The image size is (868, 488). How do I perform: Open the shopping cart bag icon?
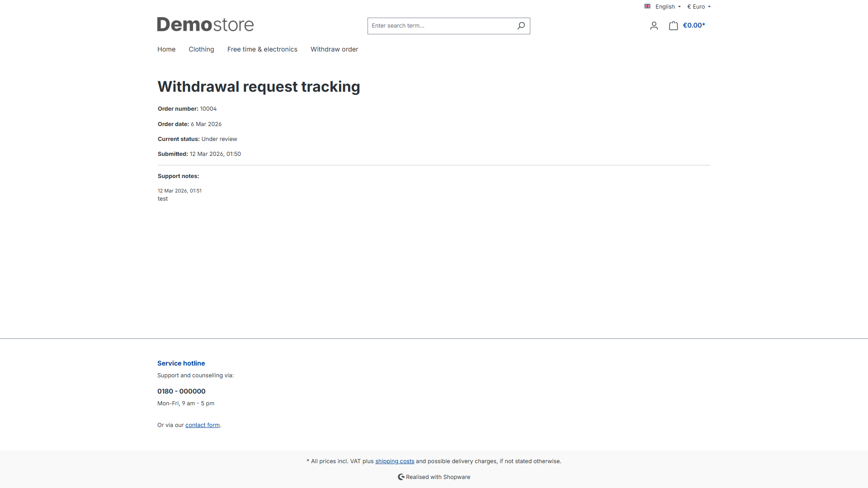coord(673,26)
